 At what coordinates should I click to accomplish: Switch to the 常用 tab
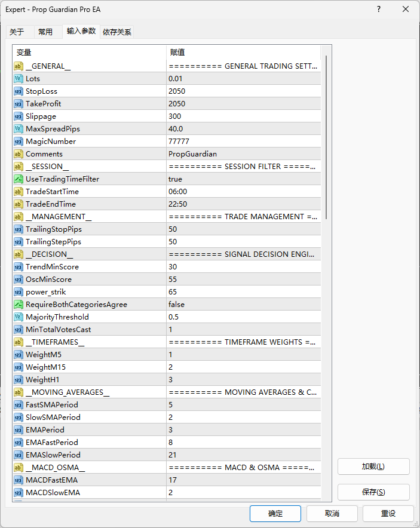tap(45, 32)
